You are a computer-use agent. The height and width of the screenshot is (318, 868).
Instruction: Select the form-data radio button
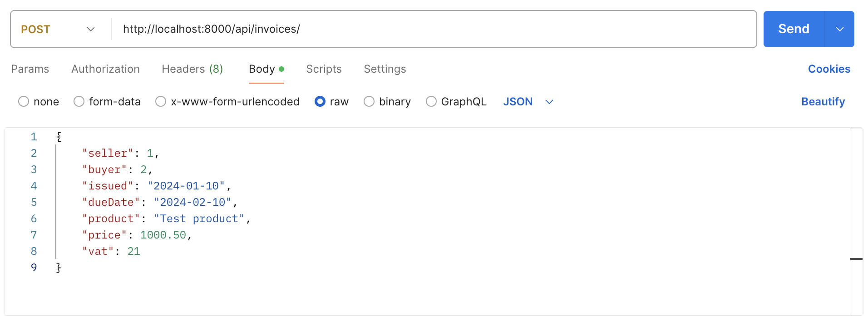pos(79,102)
